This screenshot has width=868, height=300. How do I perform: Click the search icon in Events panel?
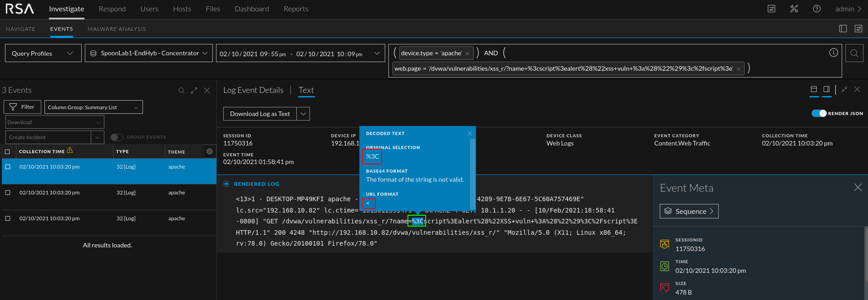pyautogui.click(x=181, y=91)
